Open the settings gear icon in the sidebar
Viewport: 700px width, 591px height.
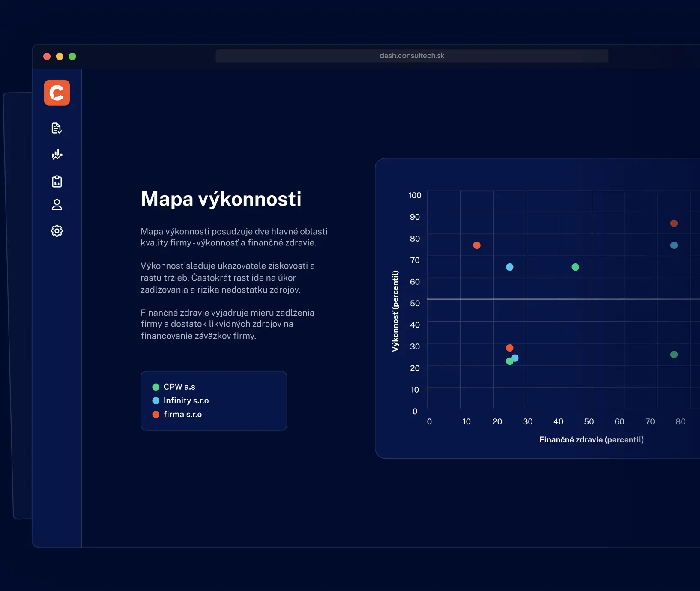click(x=57, y=231)
